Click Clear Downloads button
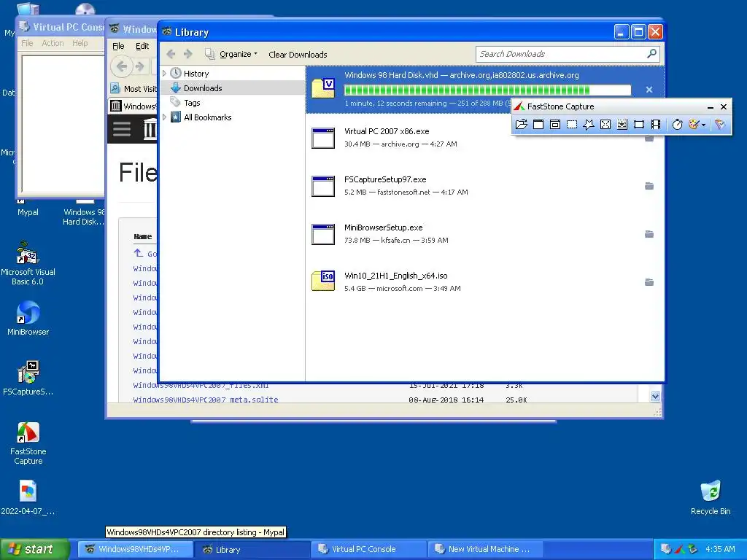Screen dimensions: 747x560 point(298,55)
